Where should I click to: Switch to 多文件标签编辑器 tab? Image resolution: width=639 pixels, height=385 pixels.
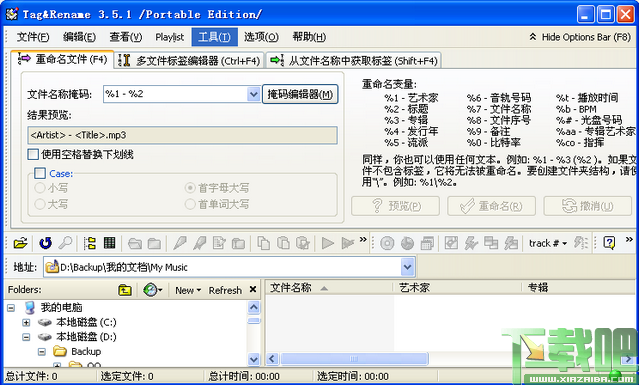(189, 61)
